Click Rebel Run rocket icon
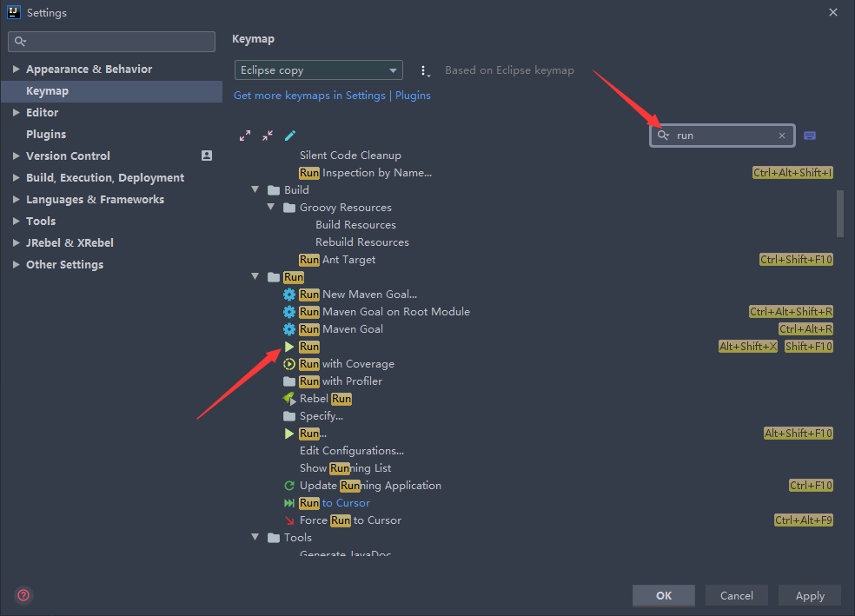This screenshot has width=855, height=616. tap(289, 399)
